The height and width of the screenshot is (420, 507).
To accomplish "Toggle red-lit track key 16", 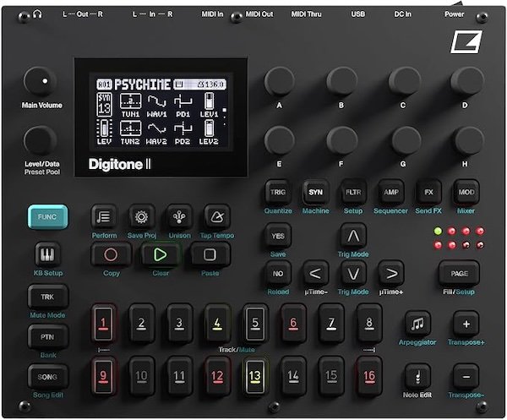I will coord(369,376).
